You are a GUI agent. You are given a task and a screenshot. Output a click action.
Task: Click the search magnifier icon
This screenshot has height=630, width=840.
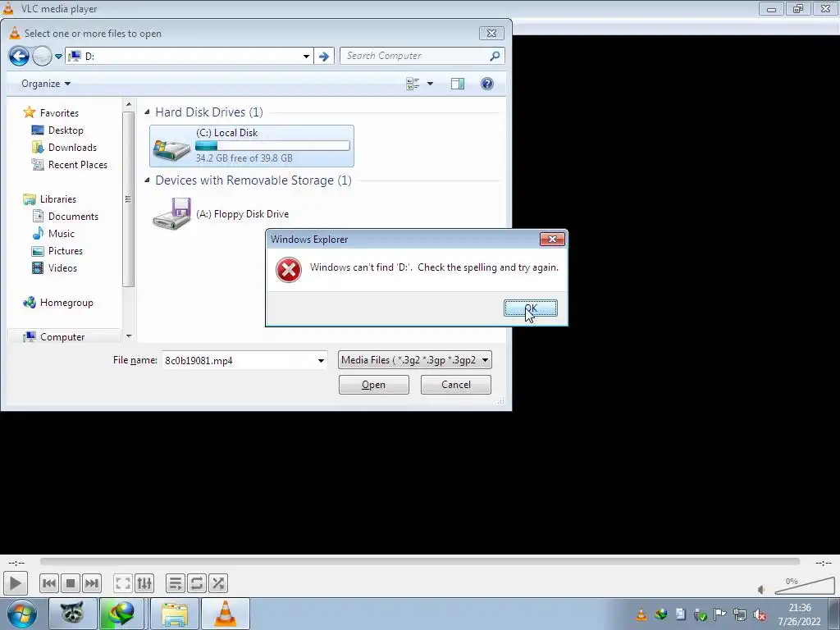(x=495, y=56)
